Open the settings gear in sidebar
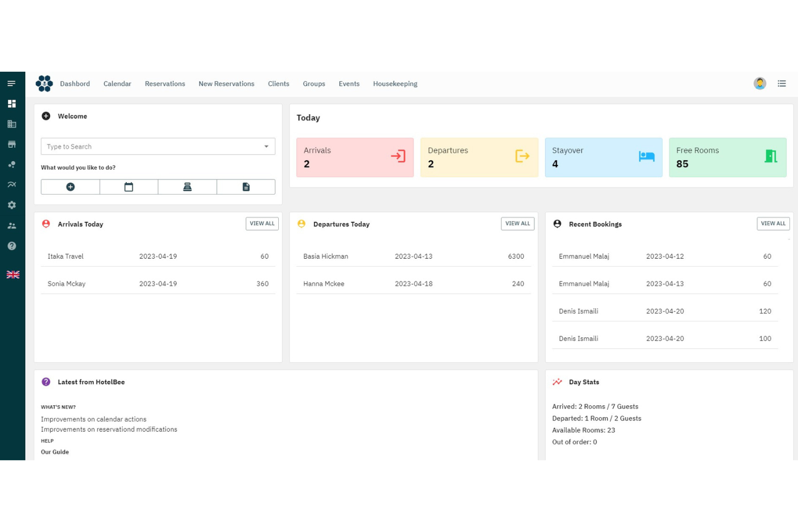This screenshot has width=798, height=532. (x=11, y=205)
